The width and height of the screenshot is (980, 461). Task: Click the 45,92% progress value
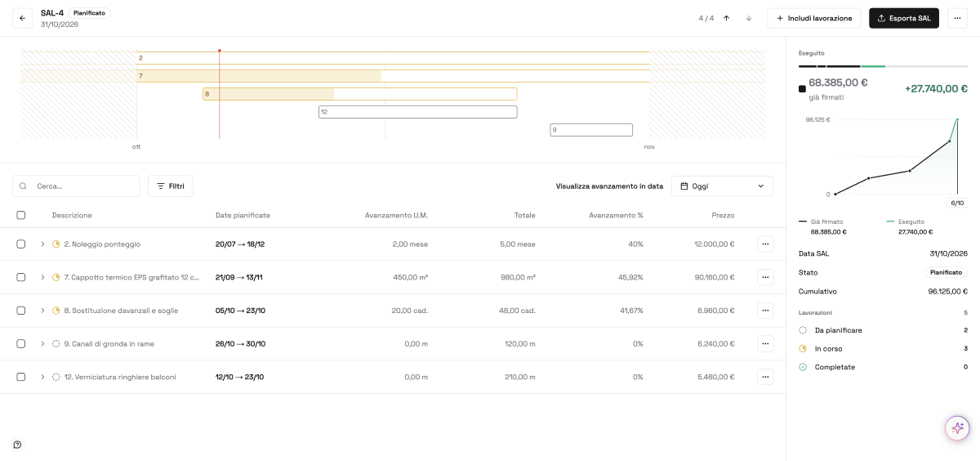tap(630, 277)
